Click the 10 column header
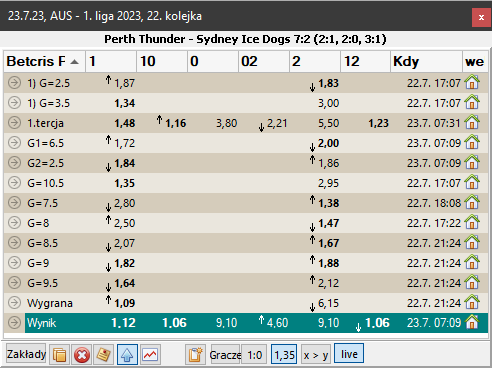This screenshot has width=492, height=368. (162, 61)
